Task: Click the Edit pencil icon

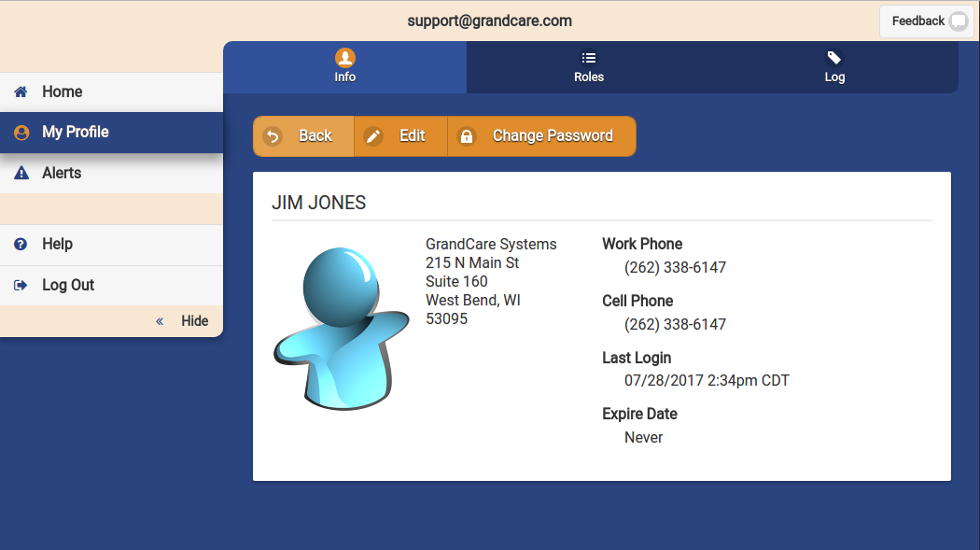Action: point(373,136)
